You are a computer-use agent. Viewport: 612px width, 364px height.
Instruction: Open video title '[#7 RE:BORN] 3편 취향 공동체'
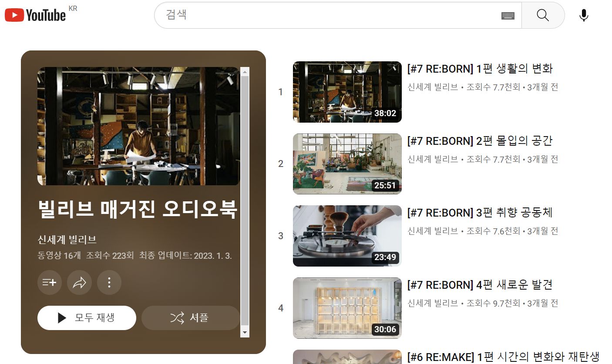point(480,213)
